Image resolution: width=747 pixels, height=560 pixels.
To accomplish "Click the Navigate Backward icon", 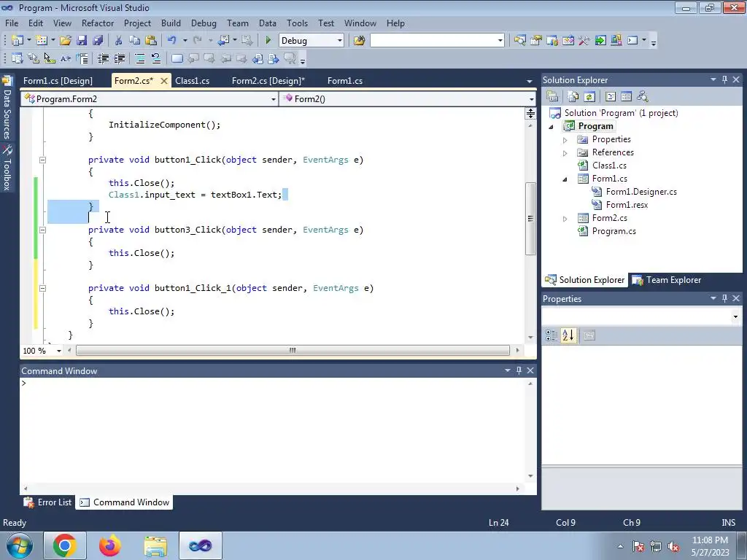I will pos(223,41).
